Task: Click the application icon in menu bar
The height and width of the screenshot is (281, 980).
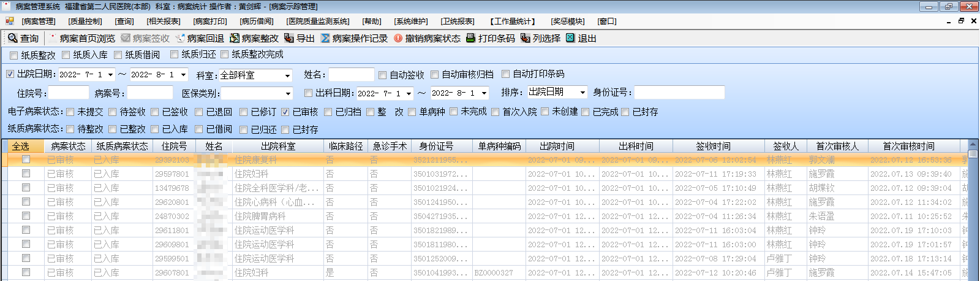Action: (9, 21)
